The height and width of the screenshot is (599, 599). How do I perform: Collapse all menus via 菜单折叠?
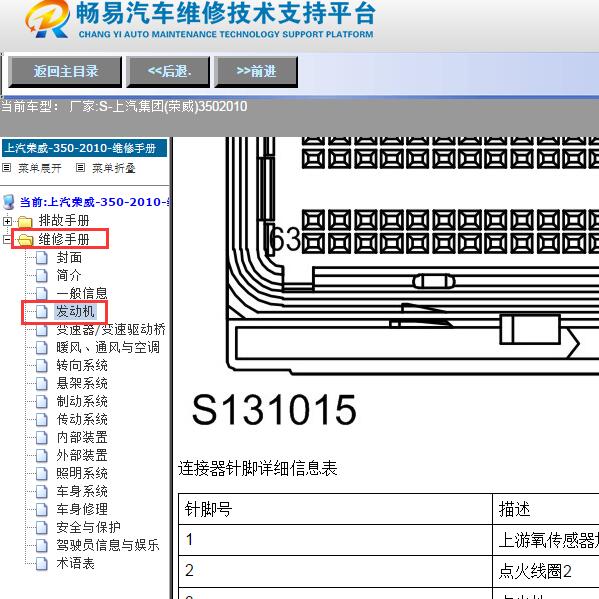114,168
